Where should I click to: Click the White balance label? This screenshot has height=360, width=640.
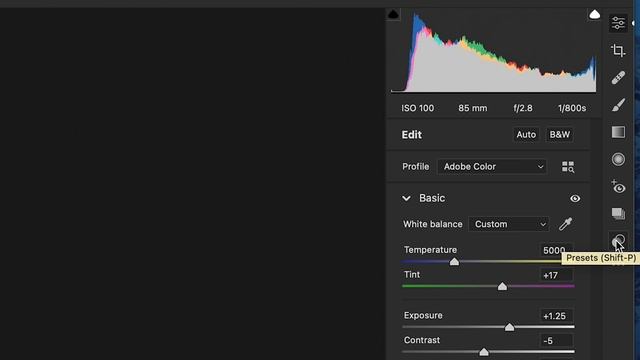(x=433, y=224)
